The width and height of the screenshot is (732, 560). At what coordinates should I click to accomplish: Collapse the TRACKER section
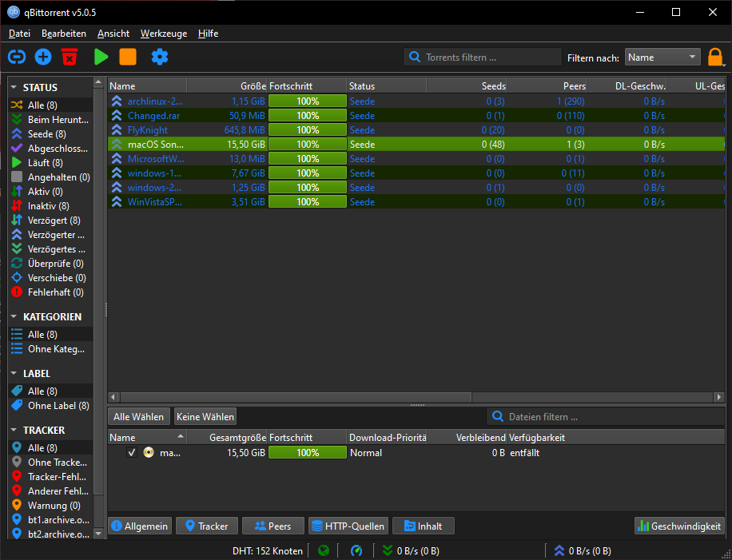point(14,431)
